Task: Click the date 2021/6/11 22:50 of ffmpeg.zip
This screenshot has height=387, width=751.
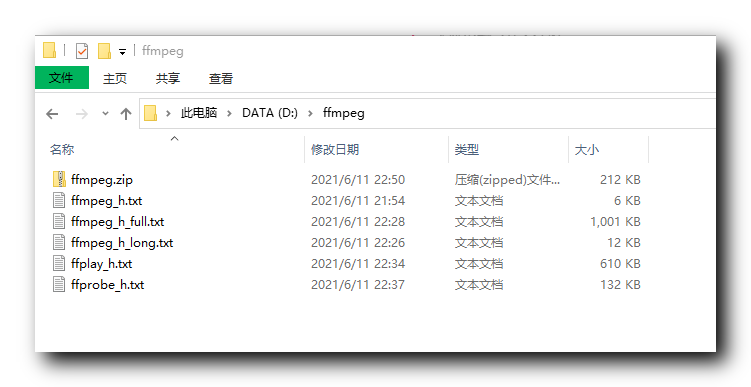Action: pos(358,180)
